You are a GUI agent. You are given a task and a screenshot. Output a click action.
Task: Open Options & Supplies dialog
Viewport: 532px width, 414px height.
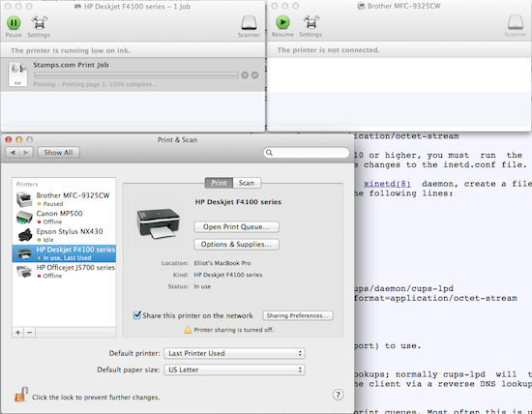(236, 245)
